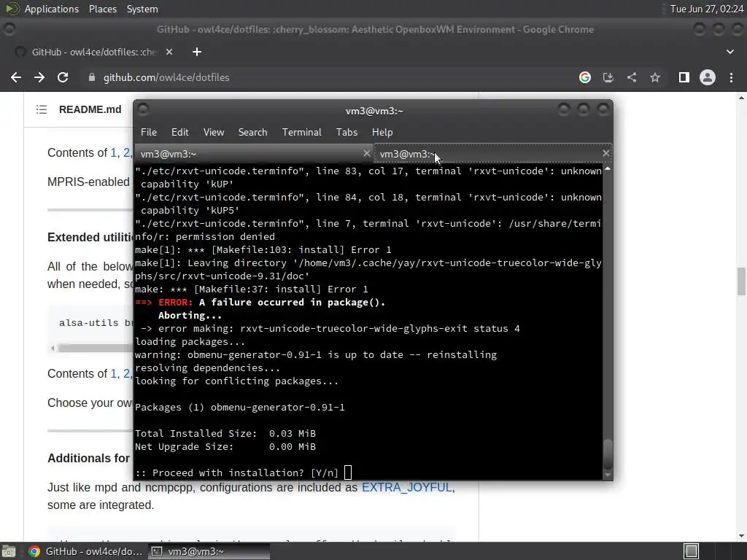Click 'Packages (1) obmenu-generator-0.91-1' line
Viewport: 747px width, 560px height.
239,407
